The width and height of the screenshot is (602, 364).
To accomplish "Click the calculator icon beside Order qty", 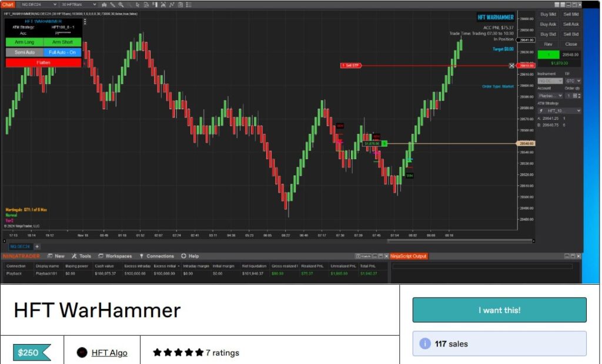I will (575, 96).
